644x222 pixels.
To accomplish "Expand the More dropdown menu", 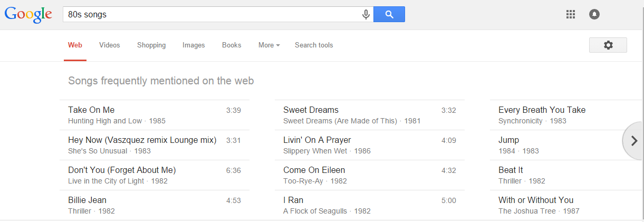I will click(x=269, y=45).
